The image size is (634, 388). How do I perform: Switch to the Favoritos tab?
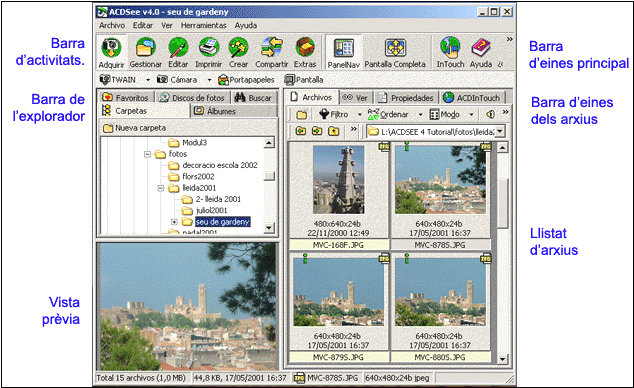click(x=126, y=97)
